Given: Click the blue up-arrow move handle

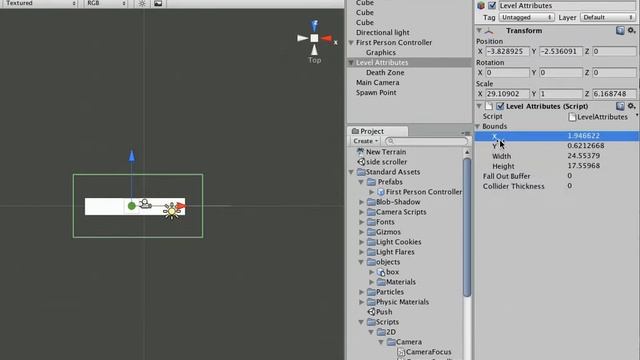Looking at the screenshot, I should click(x=131, y=156).
